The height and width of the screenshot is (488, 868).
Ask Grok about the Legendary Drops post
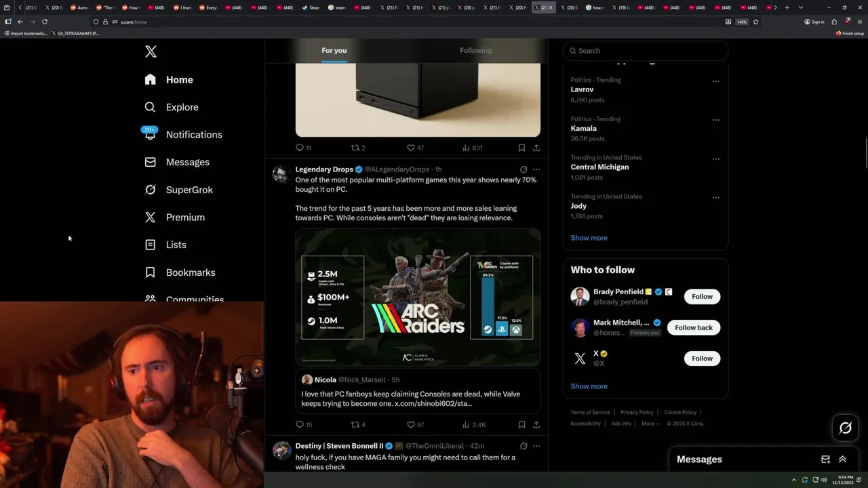pos(524,169)
